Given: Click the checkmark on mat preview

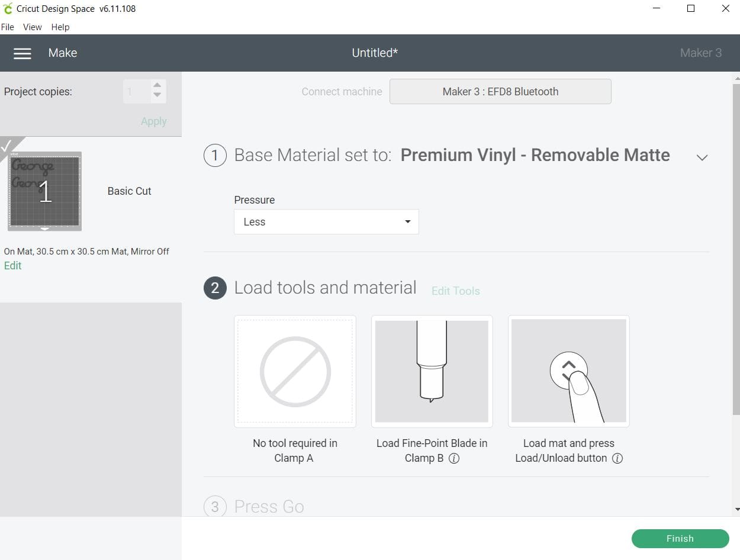Looking at the screenshot, I should [x=7, y=146].
